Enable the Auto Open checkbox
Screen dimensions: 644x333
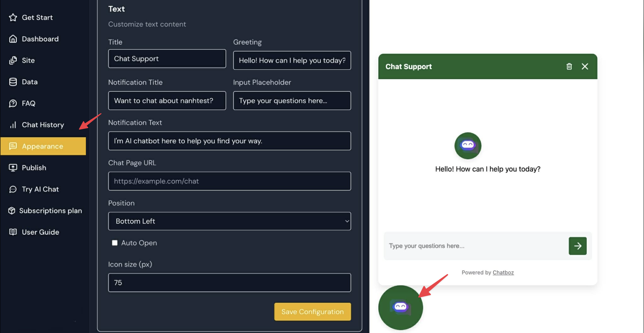pos(115,243)
